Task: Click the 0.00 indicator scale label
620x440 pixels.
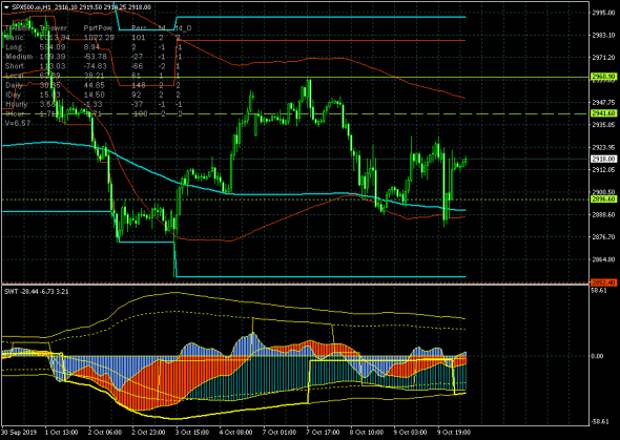Action: click(x=597, y=356)
